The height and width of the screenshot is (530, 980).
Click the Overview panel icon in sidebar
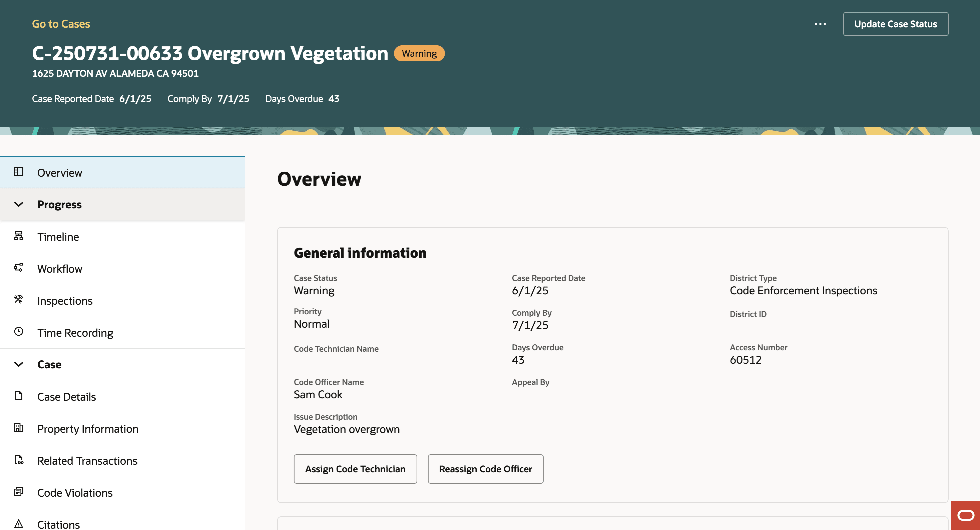pos(19,171)
